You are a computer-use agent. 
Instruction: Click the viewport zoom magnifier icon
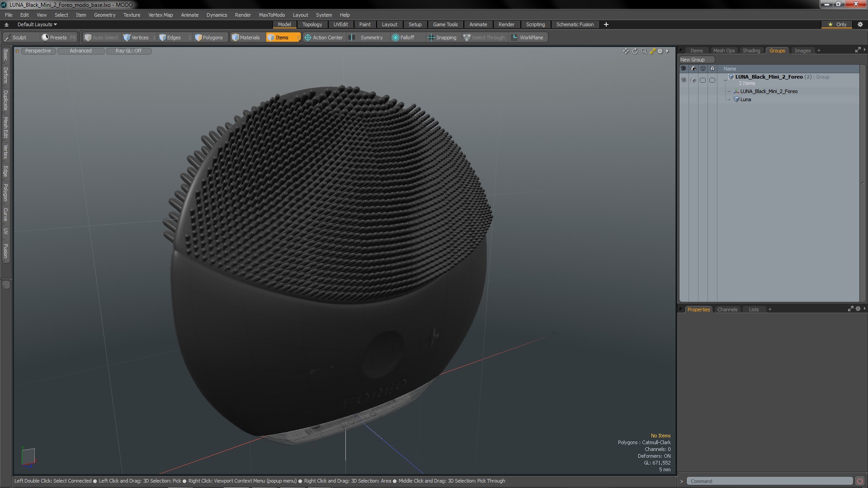coord(644,51)
